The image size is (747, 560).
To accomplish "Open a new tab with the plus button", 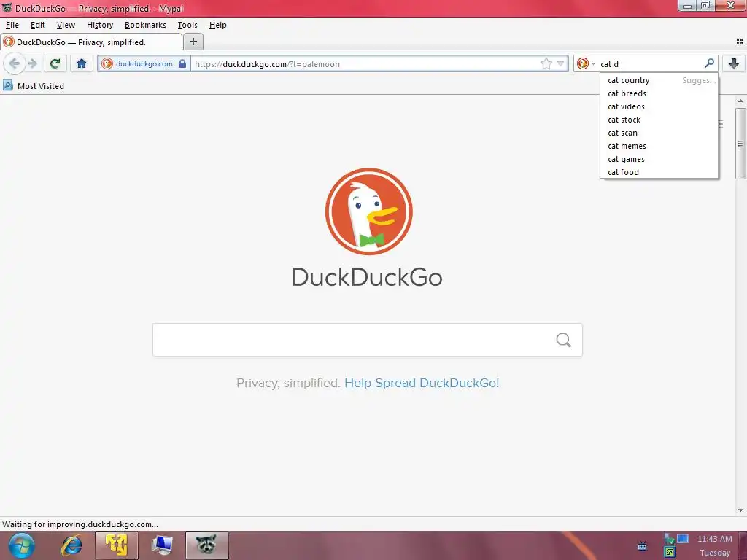I will tap(193, 42).
